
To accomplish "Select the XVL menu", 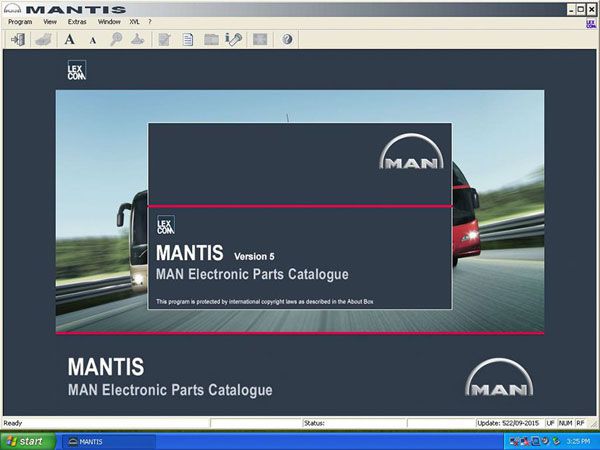I will pos(135,21).
